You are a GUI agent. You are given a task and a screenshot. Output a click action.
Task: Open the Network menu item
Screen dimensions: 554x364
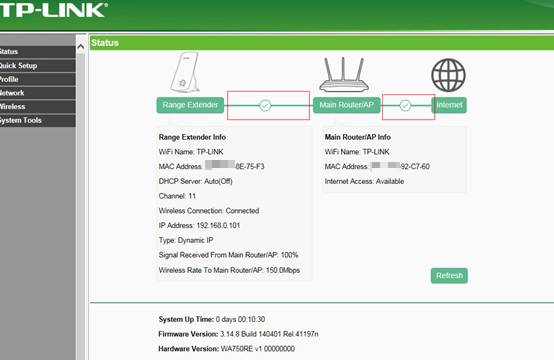(37, 93)
